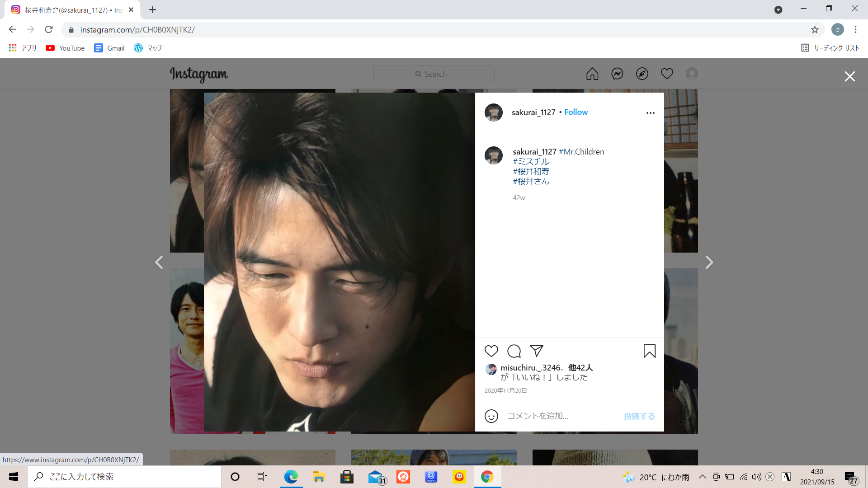Open Explore compass icon
The width and height of the screenshot is (868, 488).
pos(642,74)
